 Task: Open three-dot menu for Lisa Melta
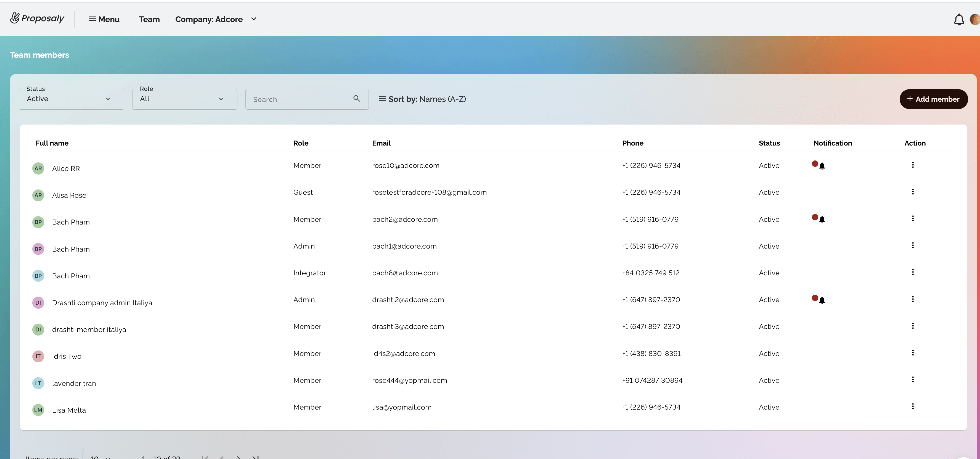click(913, 407)
